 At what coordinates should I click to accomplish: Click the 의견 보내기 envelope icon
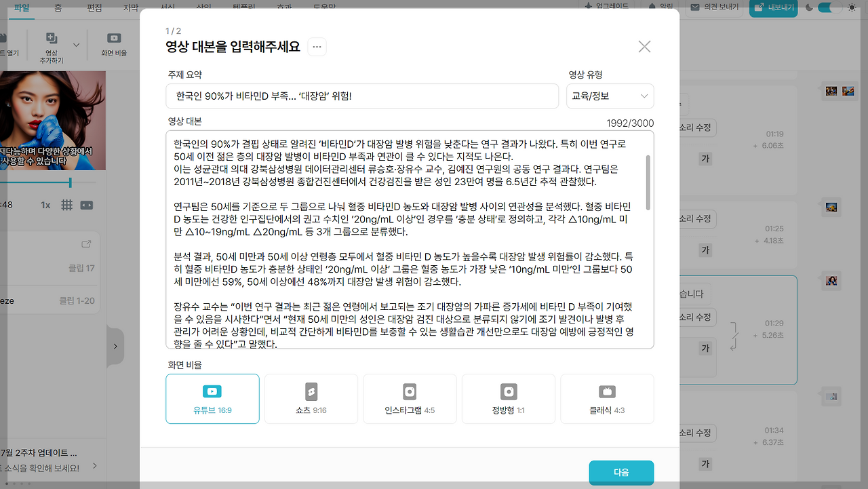point(694,7)
